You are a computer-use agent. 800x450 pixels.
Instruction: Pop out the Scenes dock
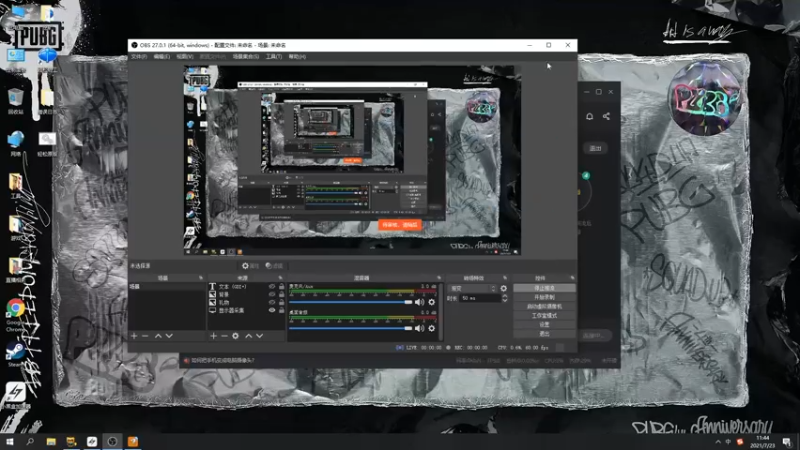tap(201, 278)
